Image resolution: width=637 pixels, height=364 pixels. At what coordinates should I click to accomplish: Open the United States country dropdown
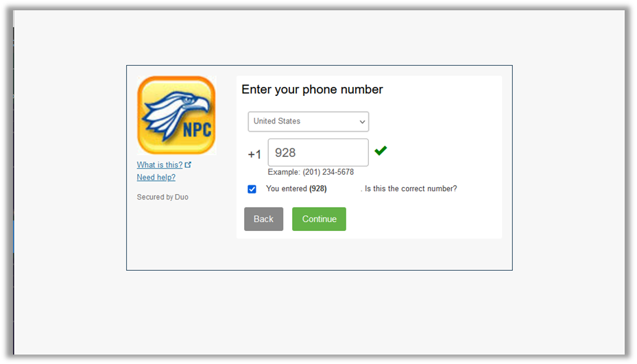[309, 121]
